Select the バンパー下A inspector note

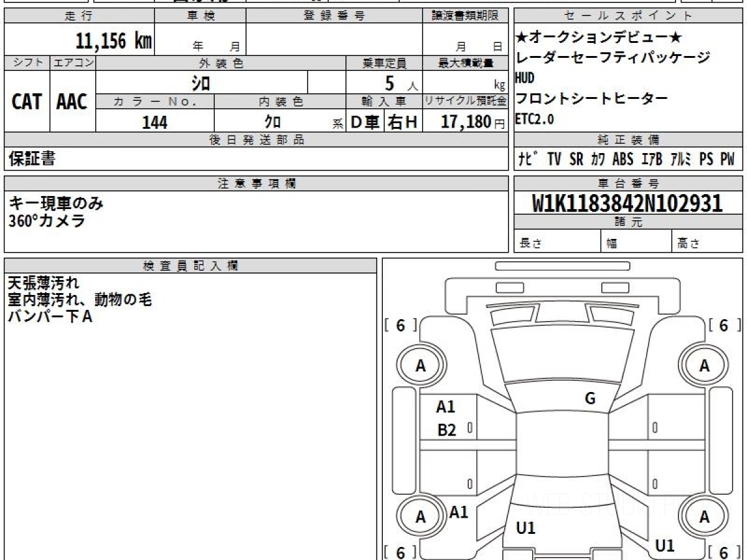click(x=50, y=317)
